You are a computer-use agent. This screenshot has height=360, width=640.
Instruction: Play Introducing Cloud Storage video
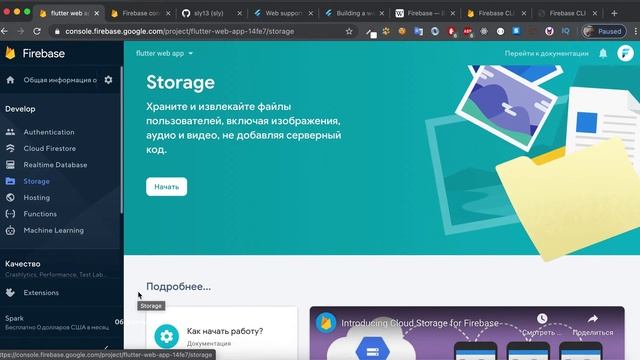(x=467, y=333)
